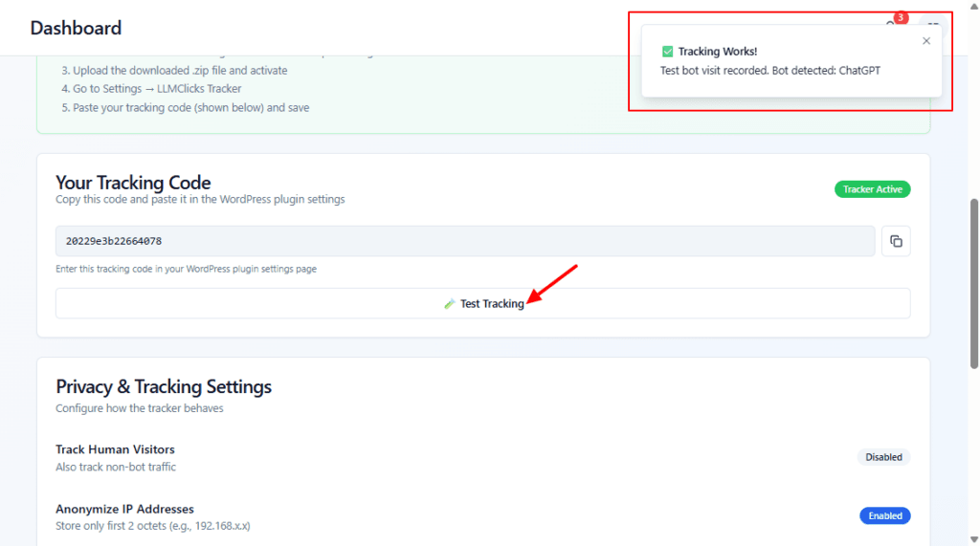
Task: Click the Privacy & Tracking Settings heading
Action: [164, 386]
